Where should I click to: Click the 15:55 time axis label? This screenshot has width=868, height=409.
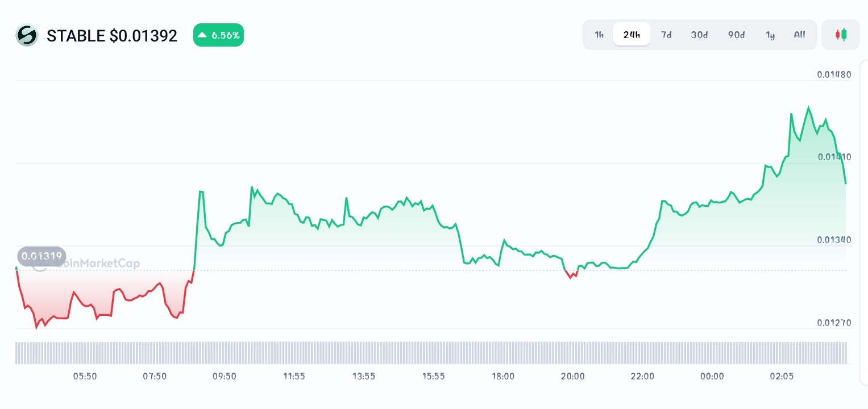(433, 376)
